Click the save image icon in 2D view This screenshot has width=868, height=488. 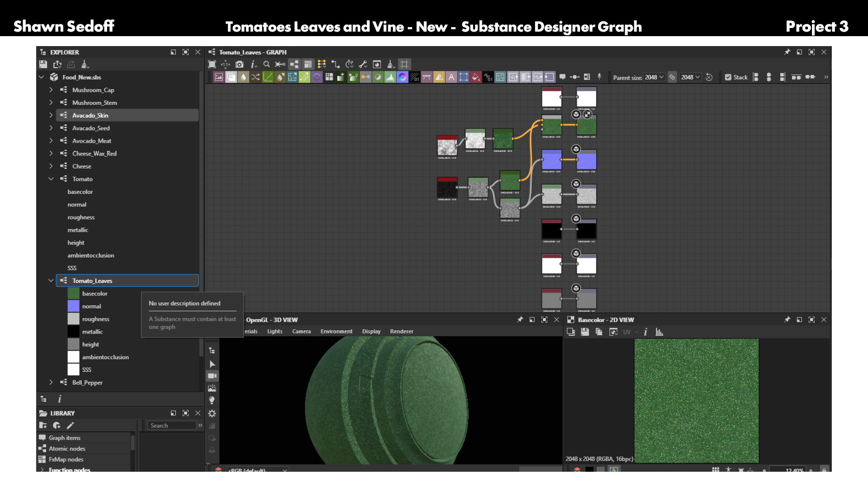(585, 332)
